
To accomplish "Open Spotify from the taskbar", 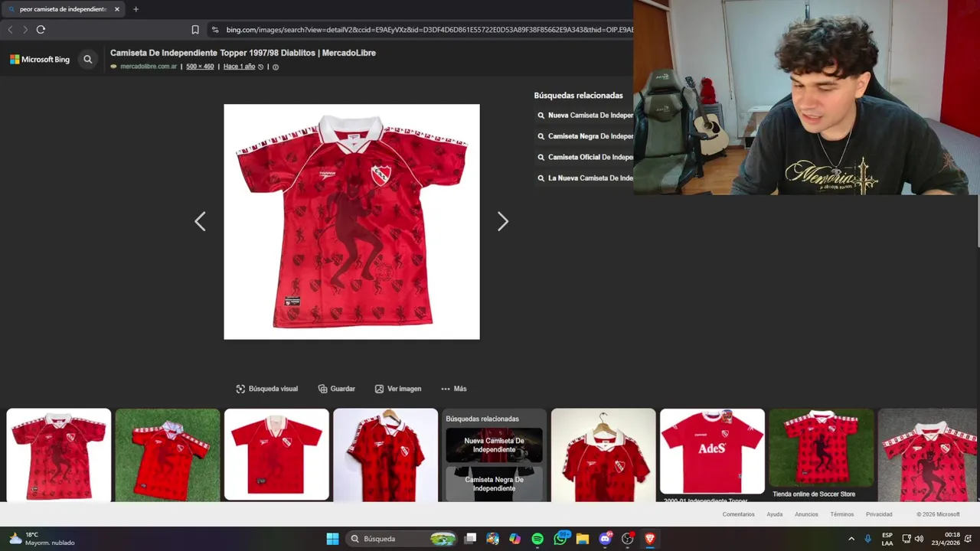I will pyautogui.click(x=537, y=539).
